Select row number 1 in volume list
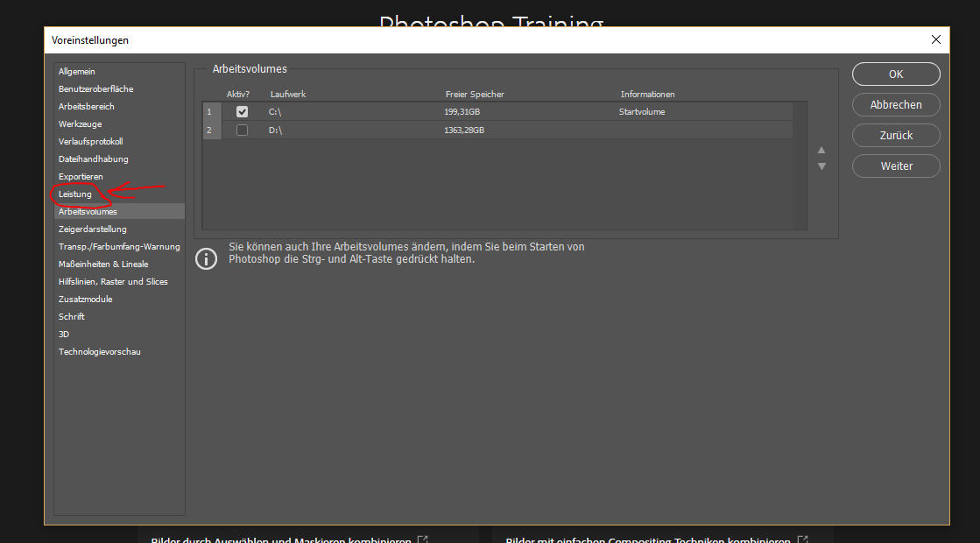Viewport: 980px width, 543px height. [212, 112]
